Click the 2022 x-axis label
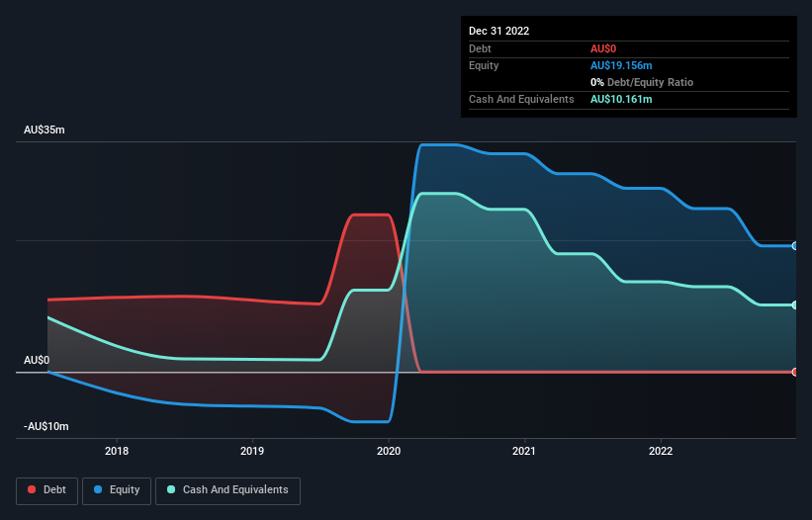Screen dimensions: 812x520 tap(661, 451)
